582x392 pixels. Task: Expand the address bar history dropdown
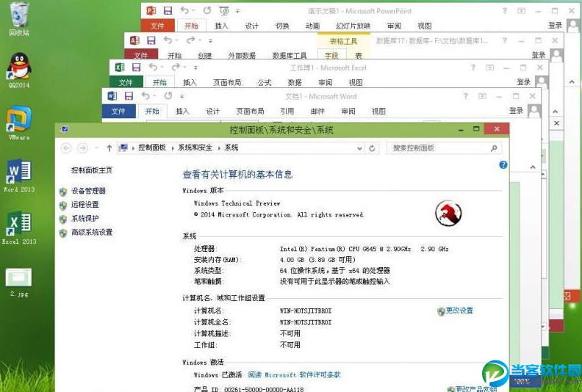pos(359,148)
